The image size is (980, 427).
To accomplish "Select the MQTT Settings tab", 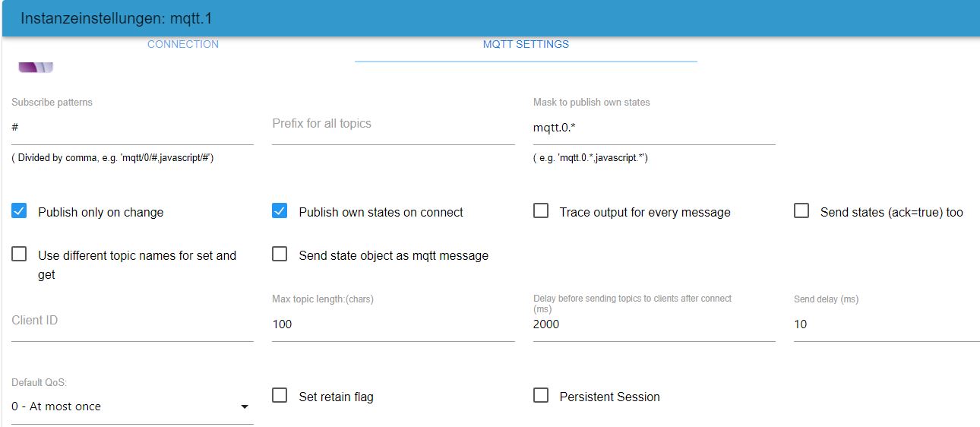I will pyautogui.click(x=526, y=44).
